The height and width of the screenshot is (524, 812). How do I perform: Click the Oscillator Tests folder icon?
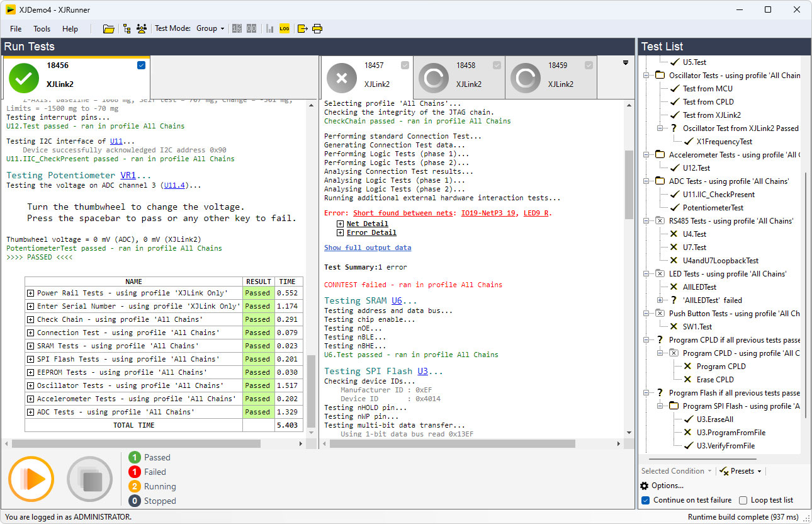tap(660, 76)
